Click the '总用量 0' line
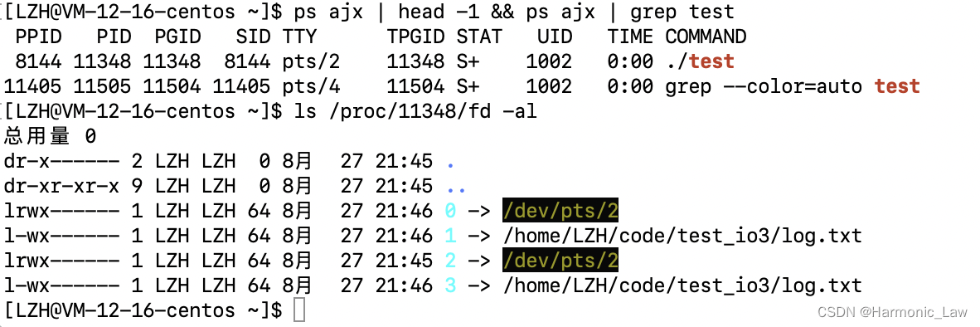Screen dimensions: 980x327 tap(50, 136)
